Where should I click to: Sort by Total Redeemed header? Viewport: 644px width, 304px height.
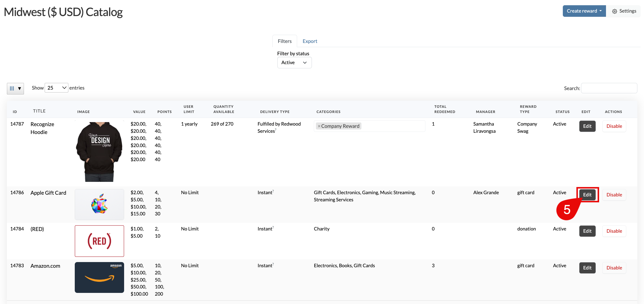pos(444,109)
